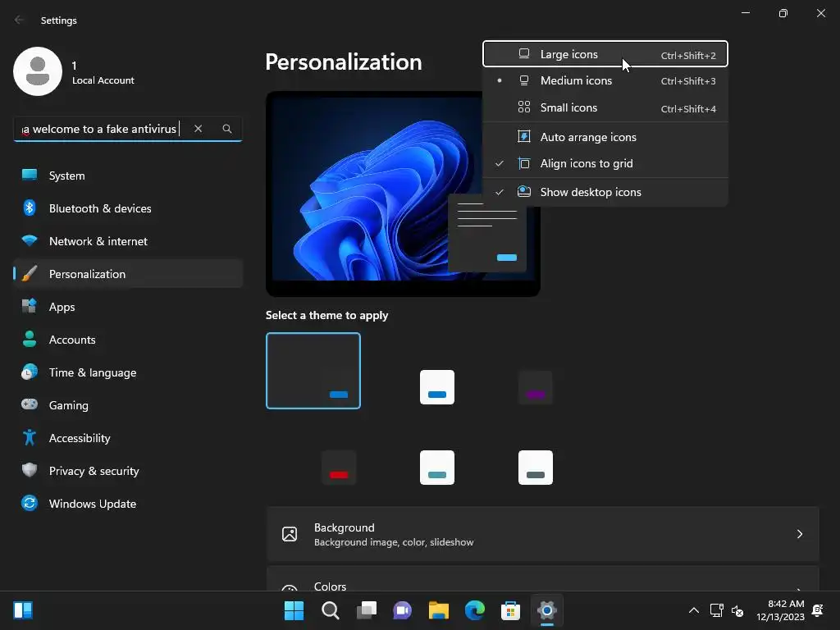
Task: Open taskbar Search
Action: pos(331,610)
